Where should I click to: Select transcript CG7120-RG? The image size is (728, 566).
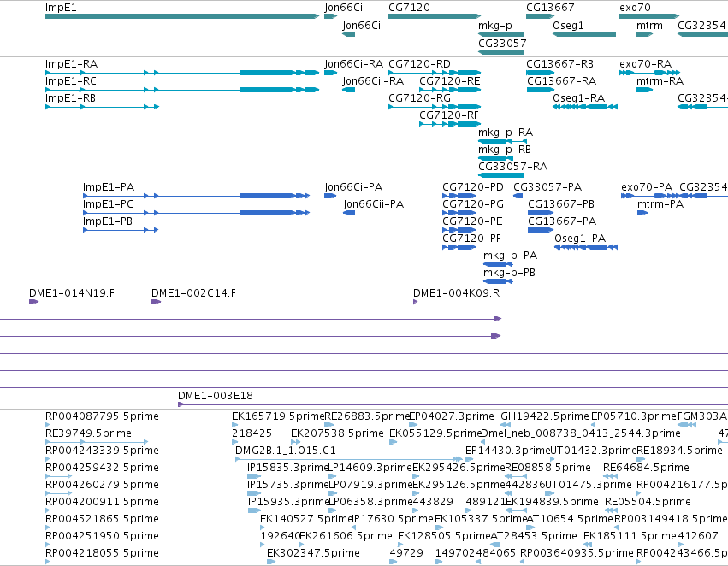435,107
